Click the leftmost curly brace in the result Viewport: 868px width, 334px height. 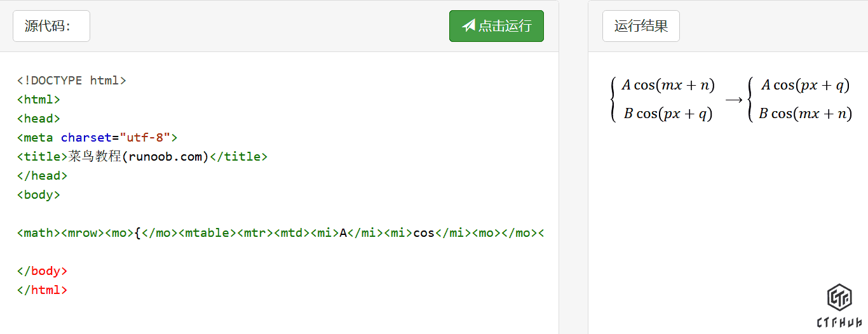point(613,100)
